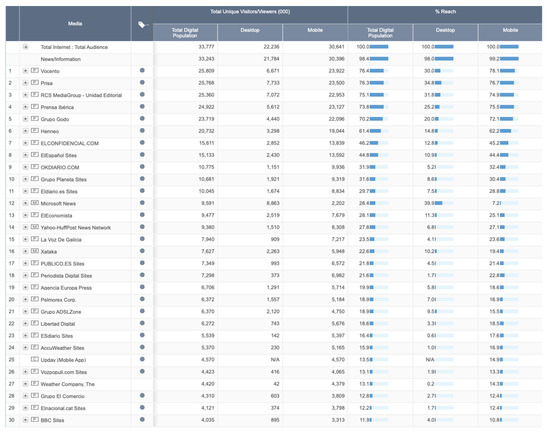Click the blue dot in Eldiario.es Sites row

point(142,191)
